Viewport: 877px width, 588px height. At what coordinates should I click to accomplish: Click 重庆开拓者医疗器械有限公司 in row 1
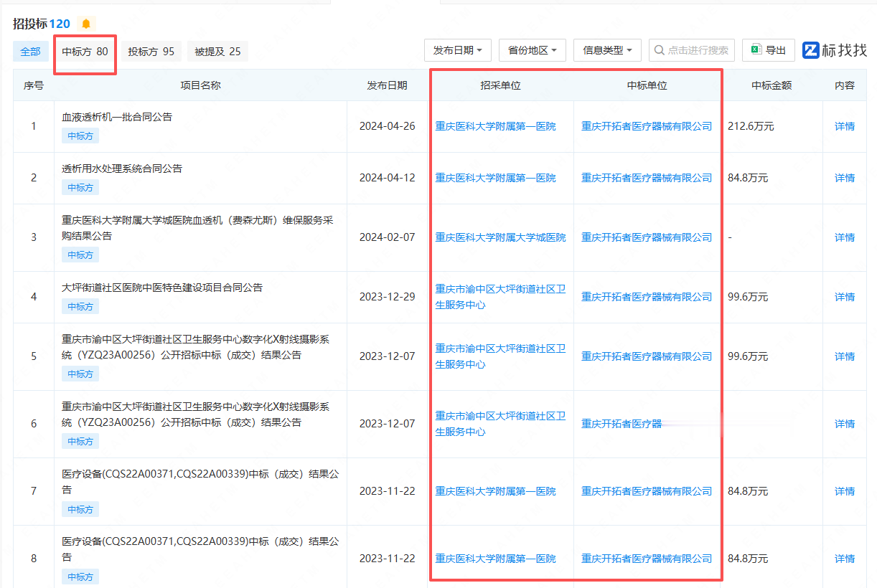tap(647, 126)
